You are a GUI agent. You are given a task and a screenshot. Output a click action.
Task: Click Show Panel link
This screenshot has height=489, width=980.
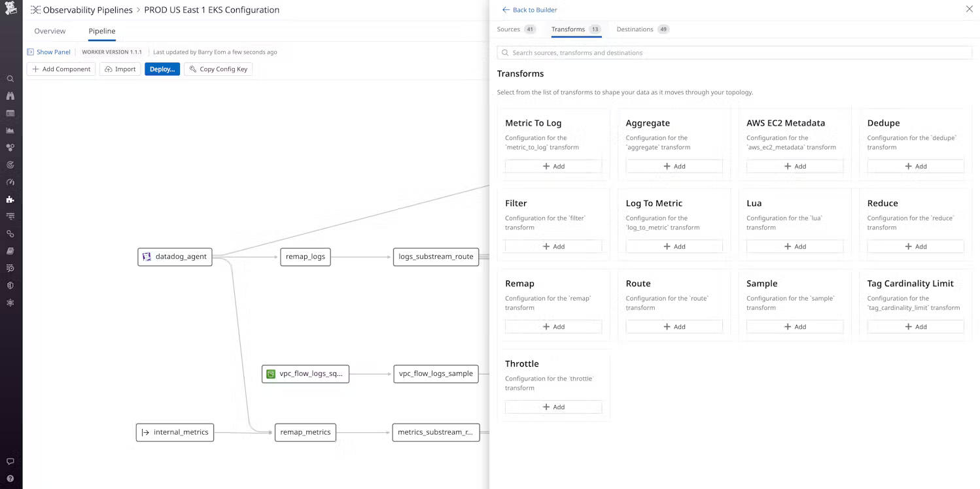click(48, 52)
